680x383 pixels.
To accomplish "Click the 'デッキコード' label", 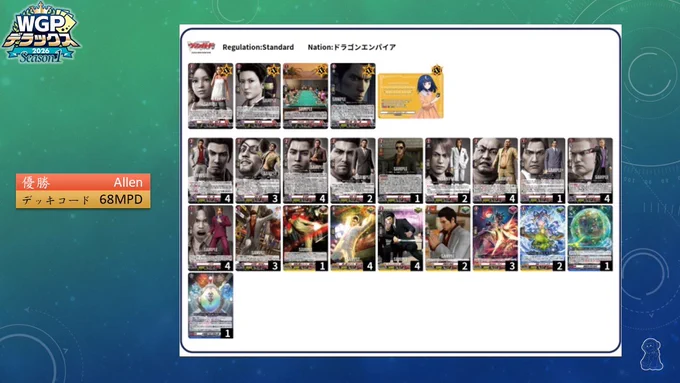I will tap(56, 200).
